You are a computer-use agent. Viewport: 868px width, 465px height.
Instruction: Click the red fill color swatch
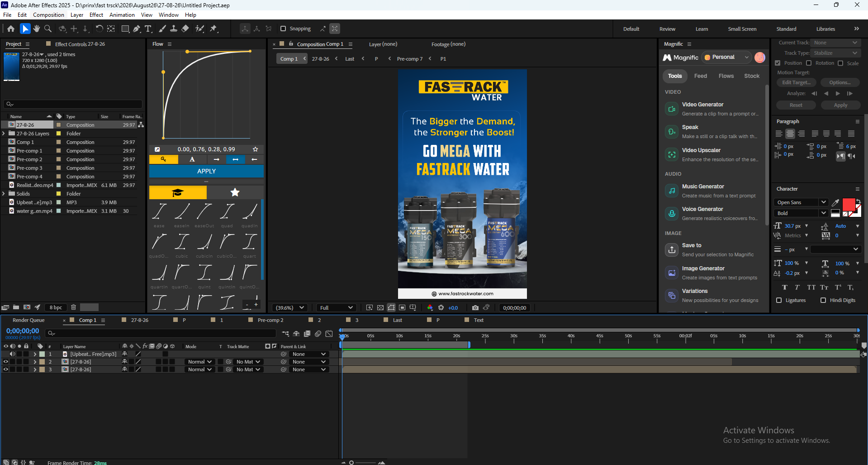[849, 205]
